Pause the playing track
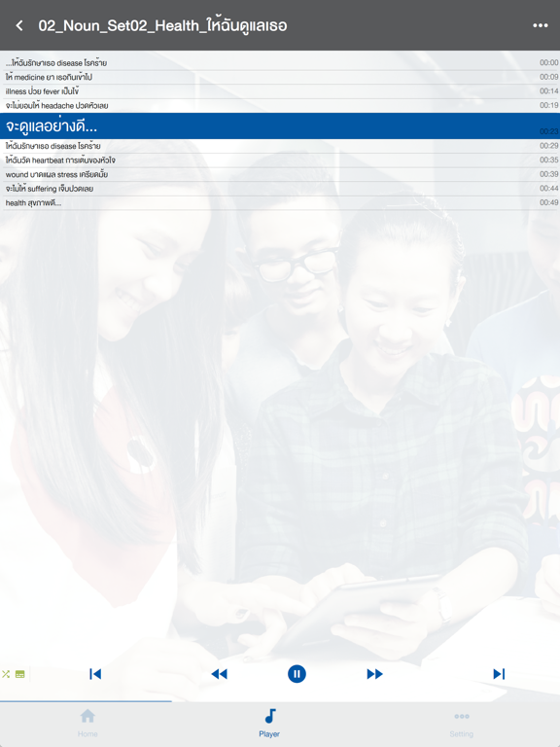Viewport: 560px width, 747px height. coord(297,674)
